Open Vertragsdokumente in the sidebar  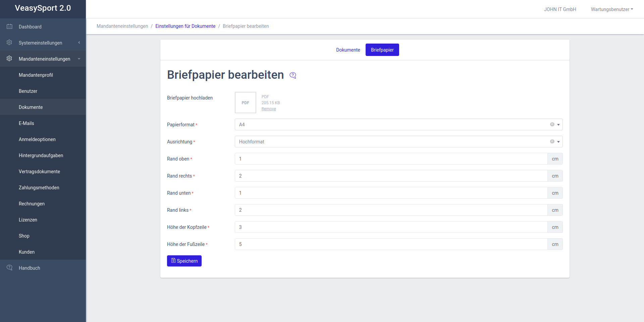coord(39,172)
